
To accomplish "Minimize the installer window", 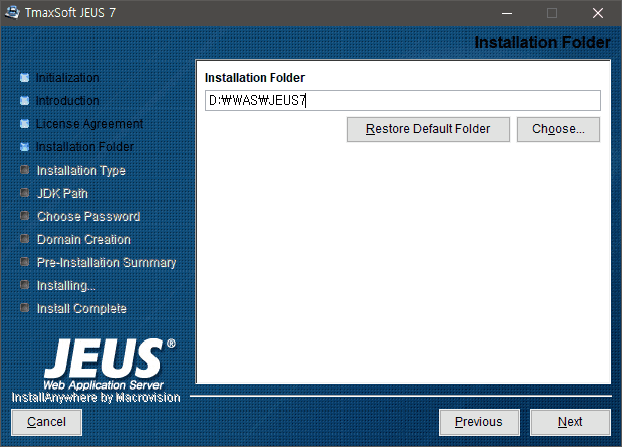I will pyautogui.click(x=507, y=13).
